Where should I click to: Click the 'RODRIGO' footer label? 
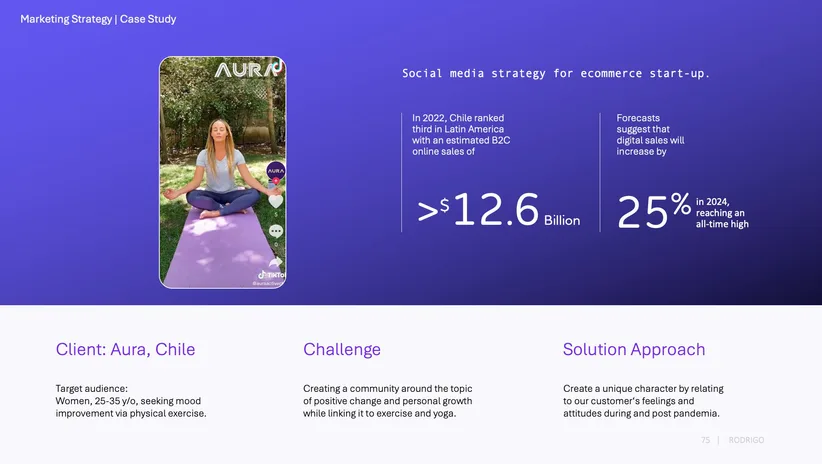(746, 440)
